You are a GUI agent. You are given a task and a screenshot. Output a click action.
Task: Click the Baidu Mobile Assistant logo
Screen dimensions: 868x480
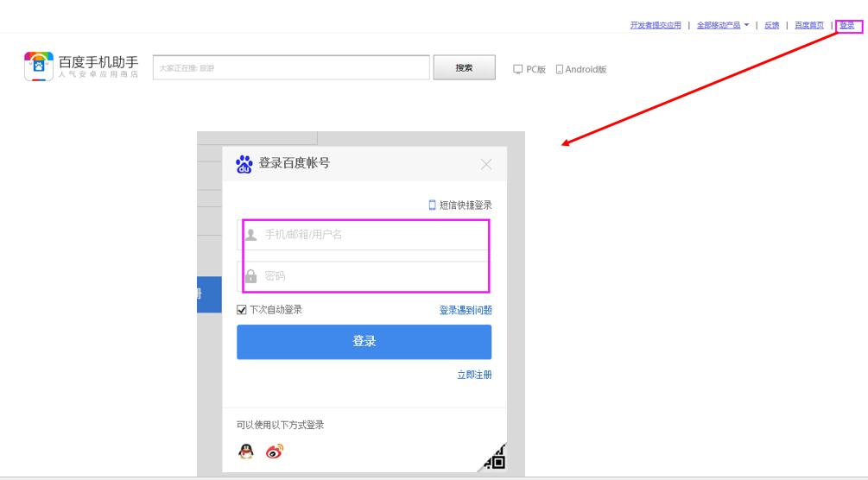point(81,66)
